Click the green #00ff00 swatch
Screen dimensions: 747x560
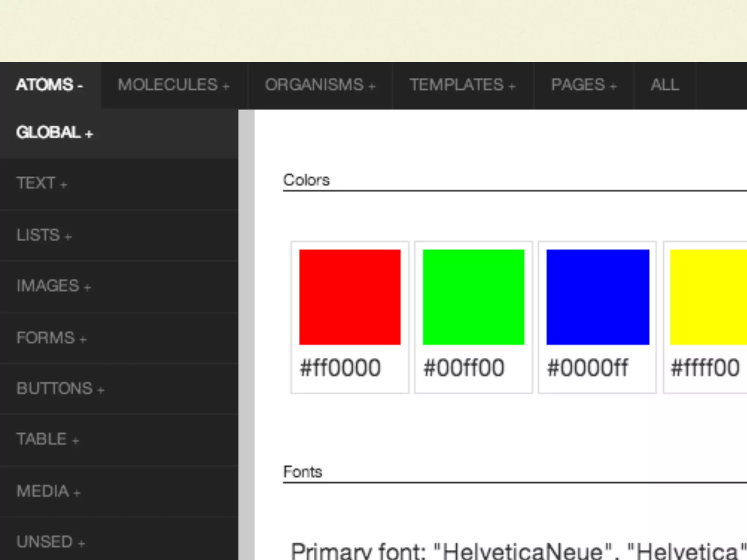[473, 297]
